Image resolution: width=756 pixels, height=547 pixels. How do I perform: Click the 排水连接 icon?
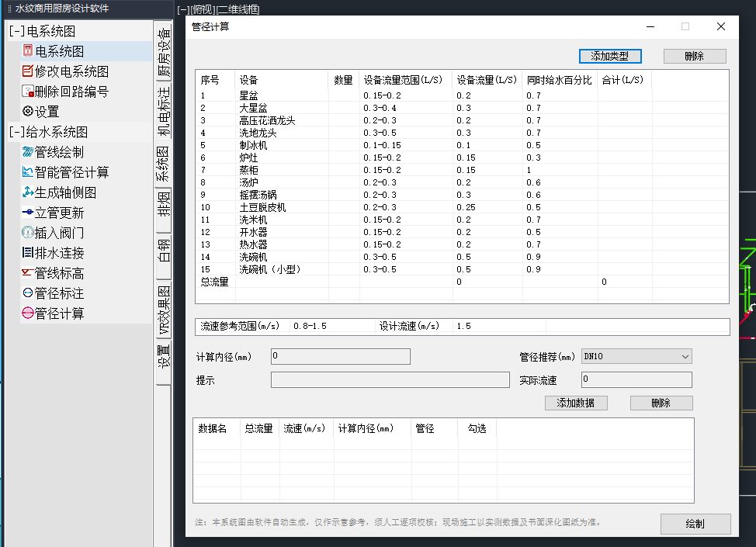tap(28, 252)
